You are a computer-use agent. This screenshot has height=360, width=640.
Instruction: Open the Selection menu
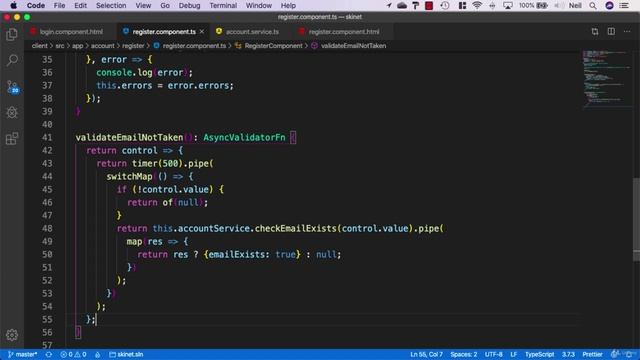(111, 5)
